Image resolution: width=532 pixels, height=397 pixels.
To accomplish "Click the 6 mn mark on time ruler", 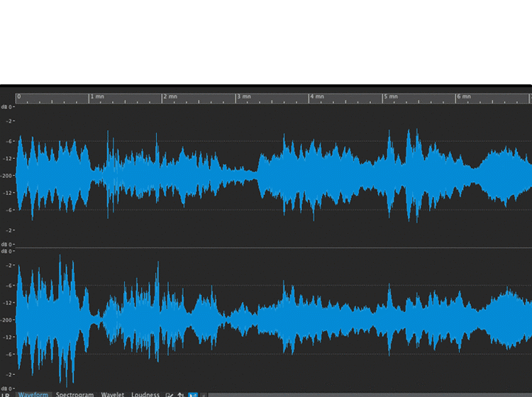I will pos(464,96).
